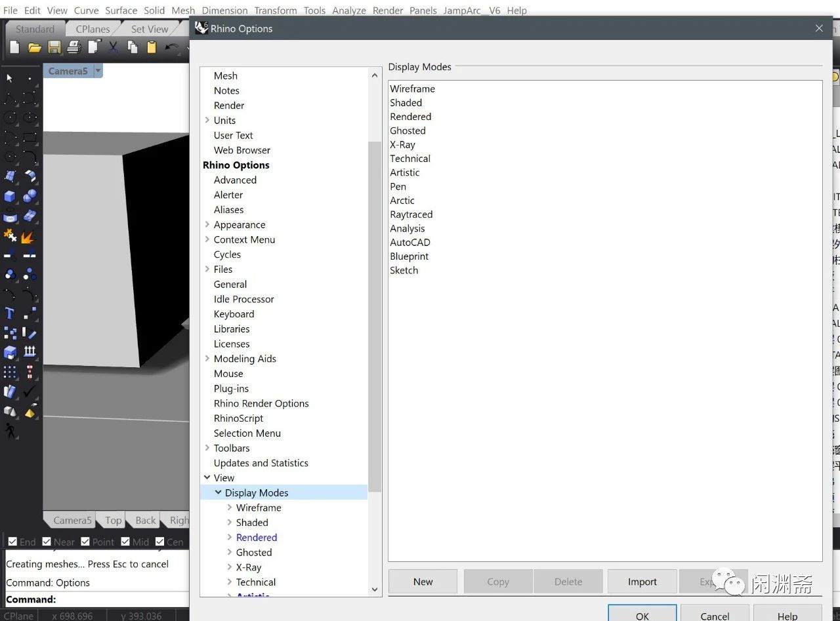
Task: Switch to the Top viewport tab
Action: 114,520
